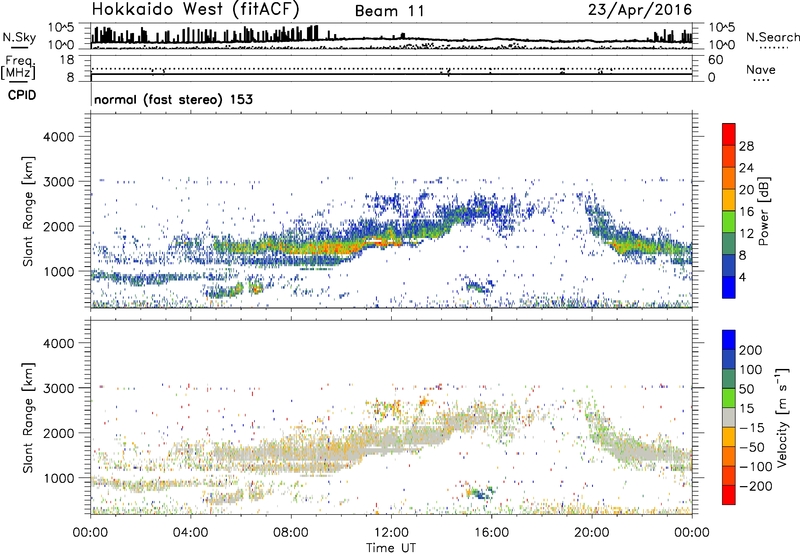
Task: Pick the blue top segment of velocity colorbar
Action: (729, 340)
